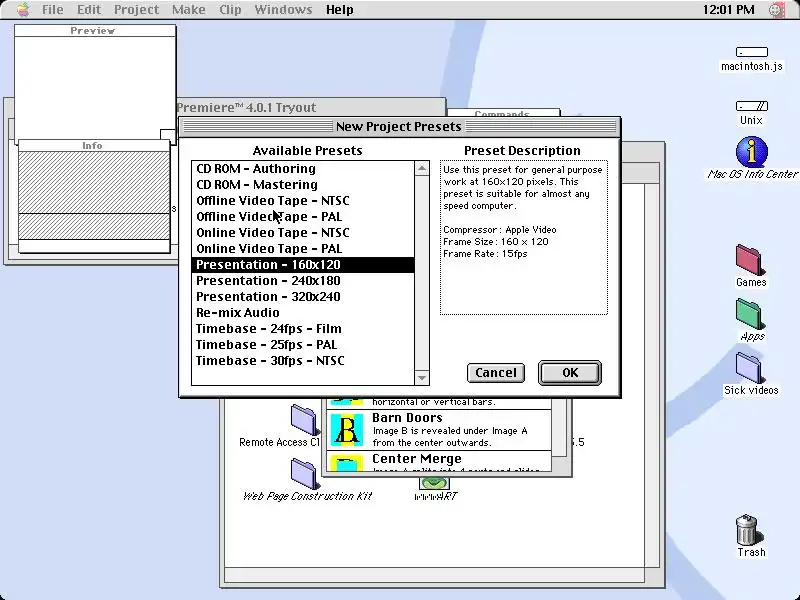Click the Commands palette title

coord(503,113)
